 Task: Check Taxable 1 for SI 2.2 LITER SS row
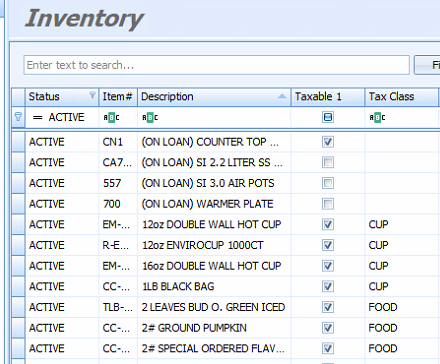click(x=328, y=163)
